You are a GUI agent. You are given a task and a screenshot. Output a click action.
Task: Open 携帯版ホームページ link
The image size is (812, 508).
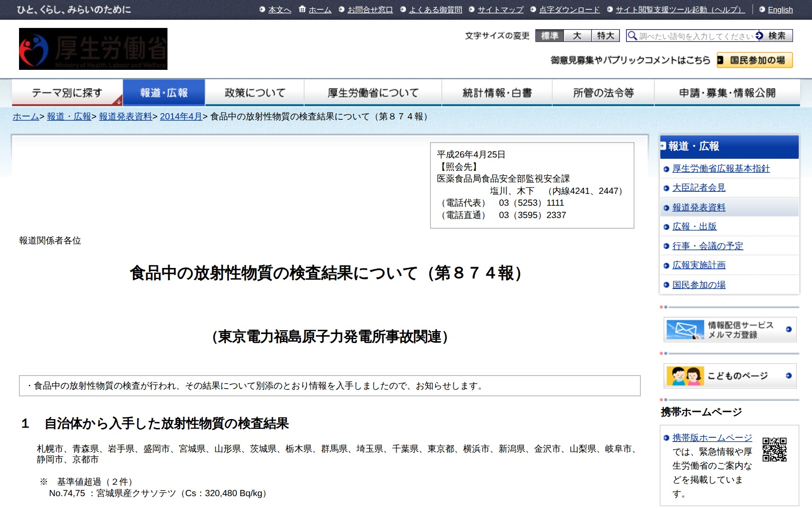point(712,437)
